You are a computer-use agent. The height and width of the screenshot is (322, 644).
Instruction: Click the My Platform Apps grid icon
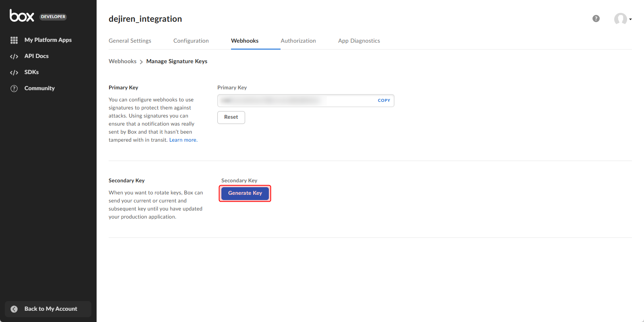click(x=14, y=40)
